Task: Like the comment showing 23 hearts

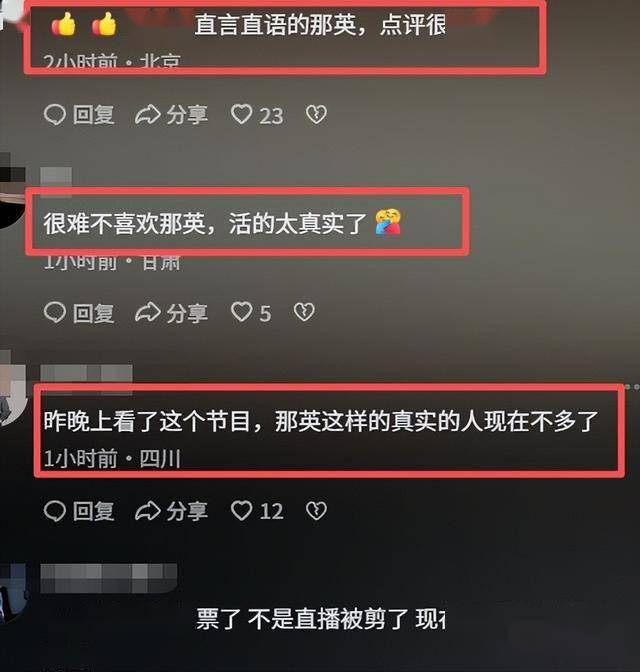Action: pos(257,115)
